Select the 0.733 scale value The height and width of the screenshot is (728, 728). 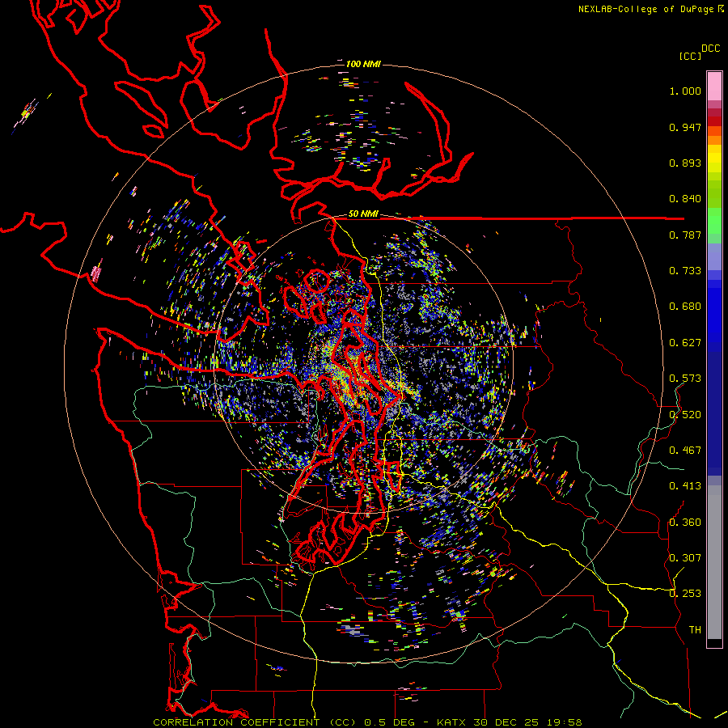tap(685, 271)
